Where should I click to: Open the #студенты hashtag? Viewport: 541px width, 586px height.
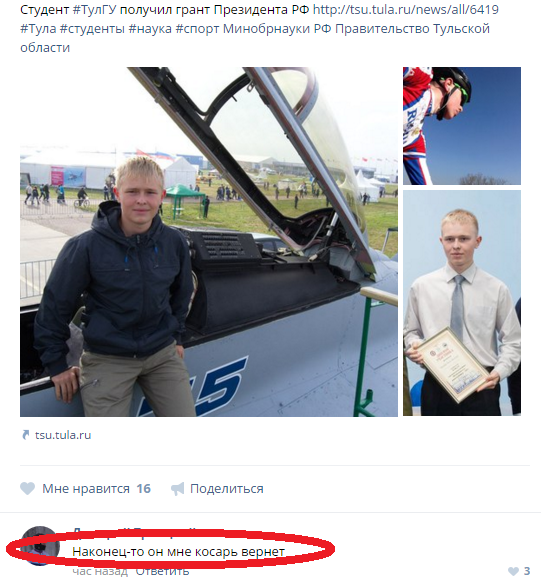coord(92,29)
